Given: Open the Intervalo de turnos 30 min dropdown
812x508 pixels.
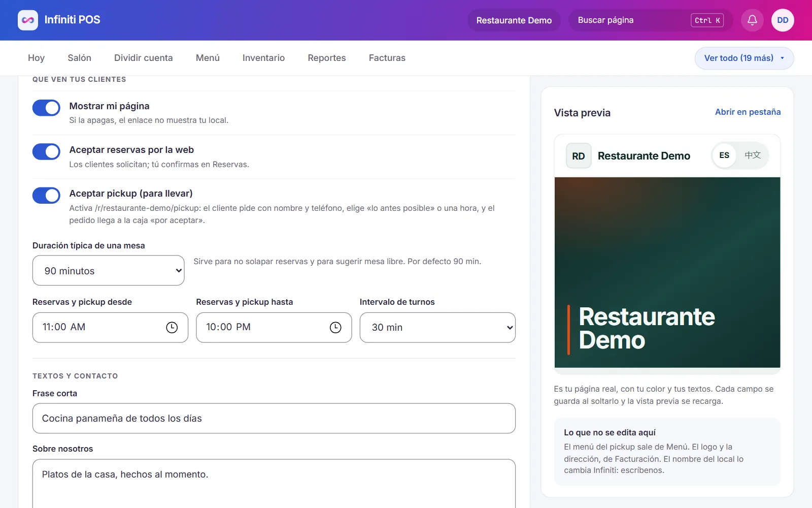Looking at the screenshot, I should [x=437, y=328].
